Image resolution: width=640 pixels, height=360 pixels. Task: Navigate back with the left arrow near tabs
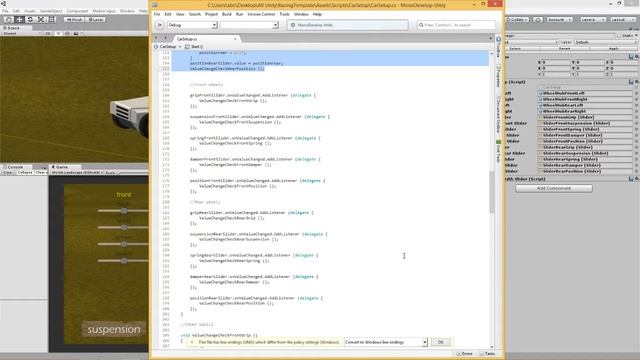click(156, 38)
